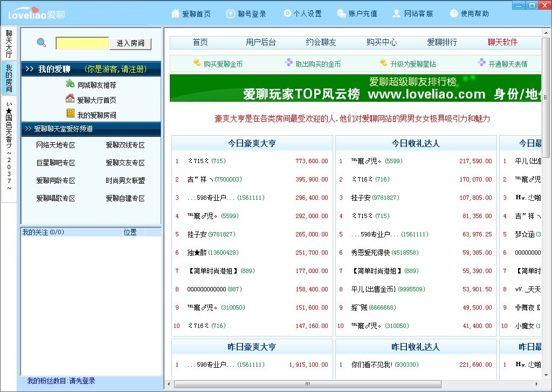Open 个人设置 gear icon in toolbar

[x=287, y=13]
